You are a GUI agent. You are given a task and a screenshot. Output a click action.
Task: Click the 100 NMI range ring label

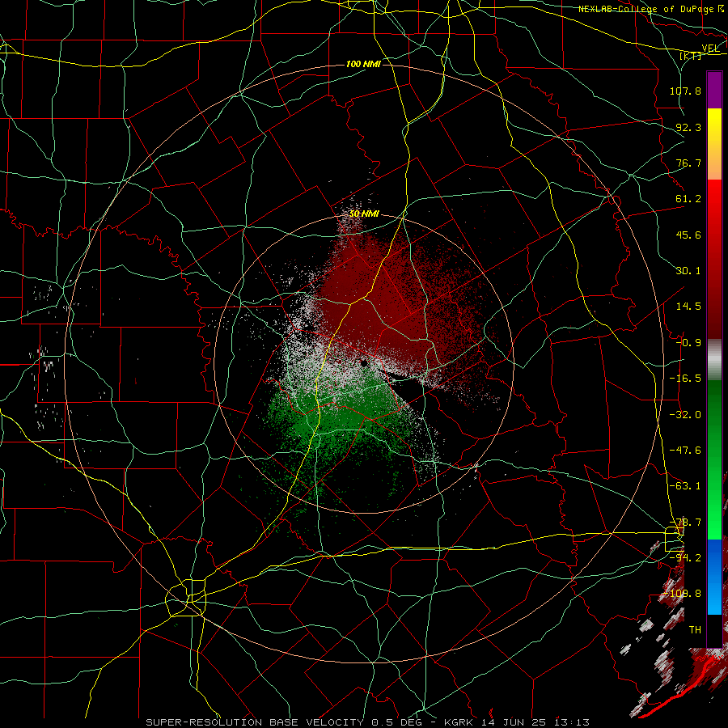coord(363,64)
